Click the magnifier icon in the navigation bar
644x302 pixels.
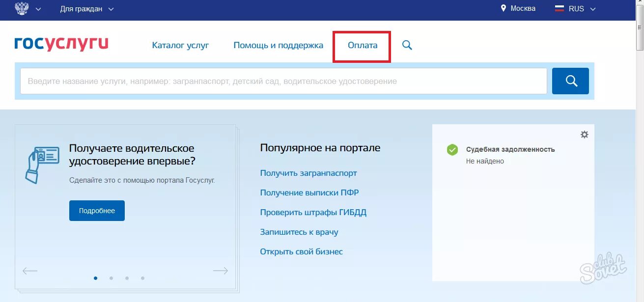[x=407, y=45]
